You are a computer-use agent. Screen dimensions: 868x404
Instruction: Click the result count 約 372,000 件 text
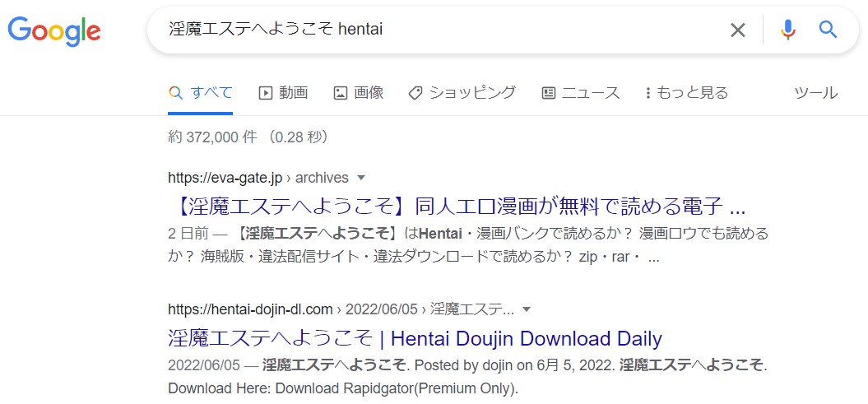pyautogui.click(x=212, y=137)
